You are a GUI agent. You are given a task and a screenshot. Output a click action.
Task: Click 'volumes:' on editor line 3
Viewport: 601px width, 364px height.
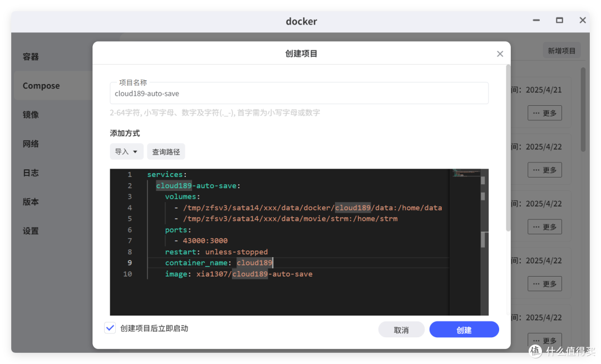pos(183,196)
